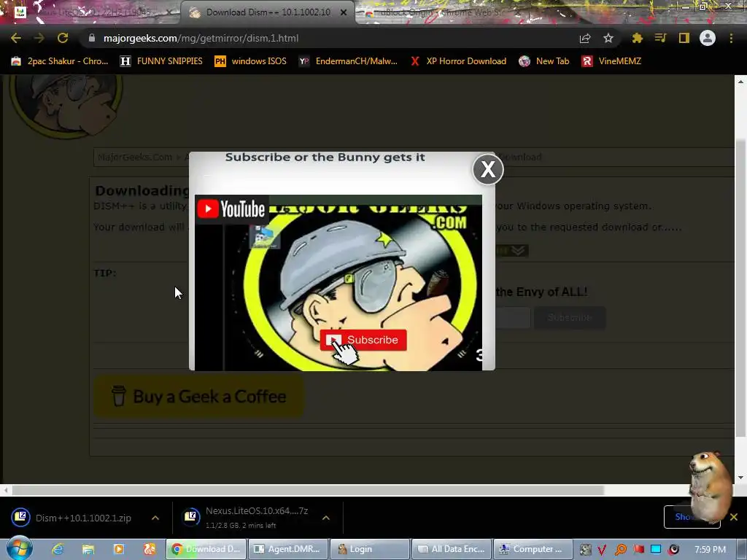Click the Show all downloads button
Viewport: 747px width, 560px height.
[x=692, y=517]
